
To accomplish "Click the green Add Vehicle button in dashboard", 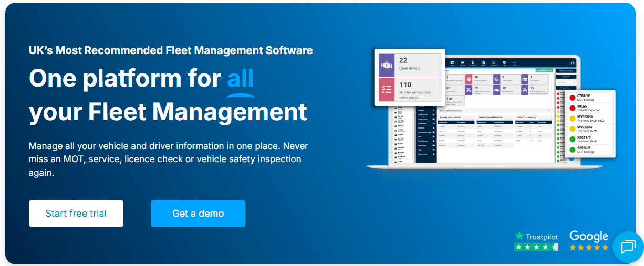I will pos(544,70).
